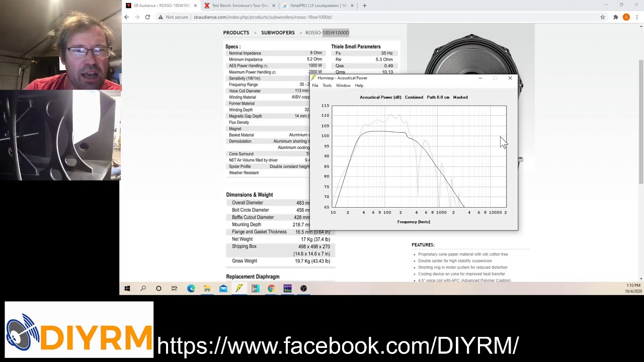
Task: Close the Test Bench Eminence tab
Action: coord(274,6)
